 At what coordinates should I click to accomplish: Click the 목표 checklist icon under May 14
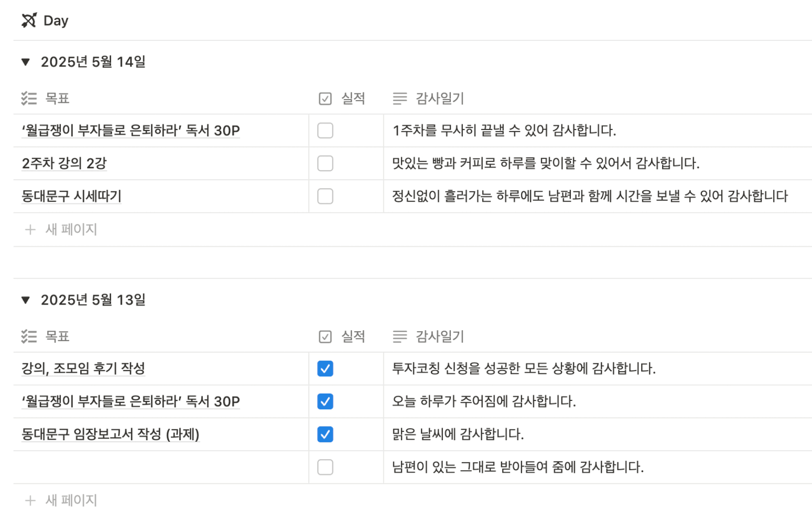coord(29,99)
